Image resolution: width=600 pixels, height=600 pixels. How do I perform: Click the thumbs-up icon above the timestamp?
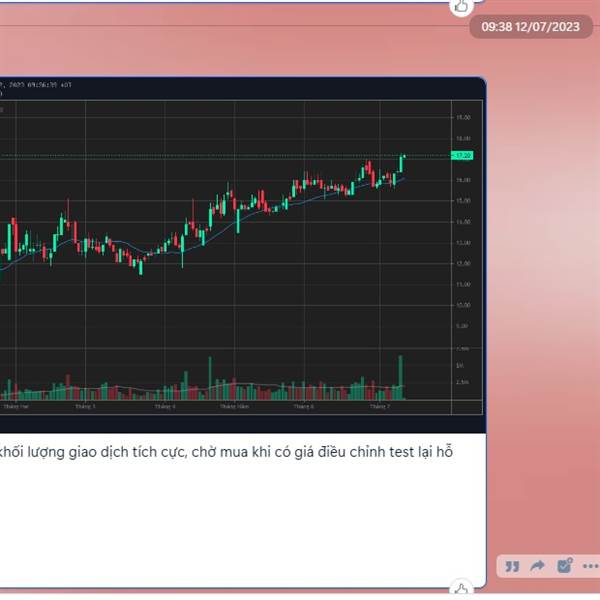click(461, 6)
